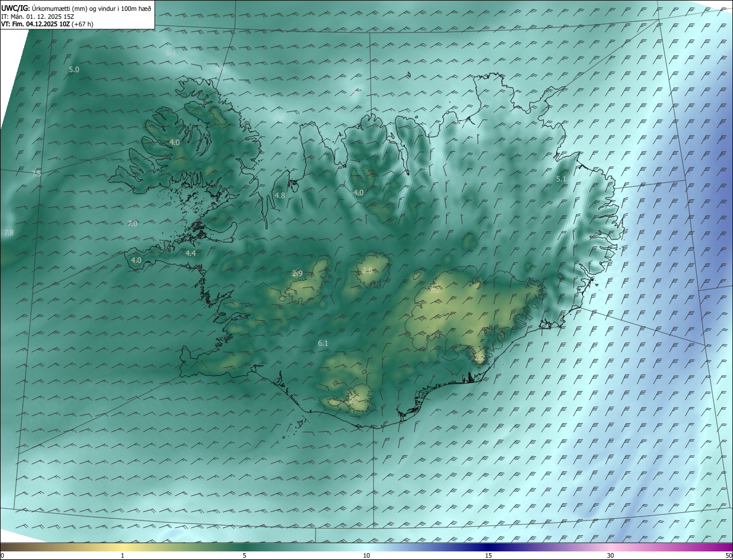Image resolution: width=733 pixels, height=560 pixels.
Task: Click the 6.1 value label
Action: coord(323,343)
